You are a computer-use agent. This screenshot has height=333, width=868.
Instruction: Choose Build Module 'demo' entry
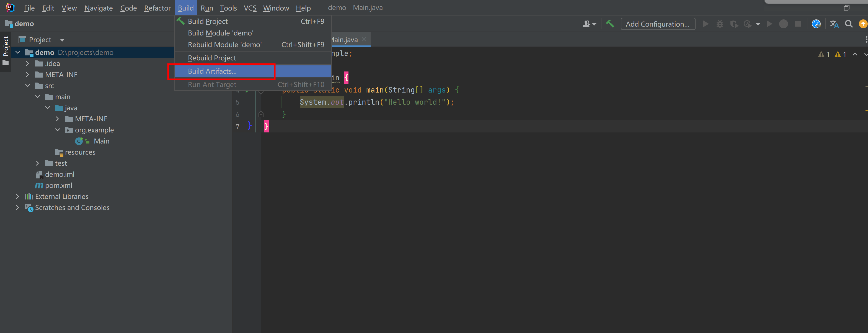pos(253,33)
